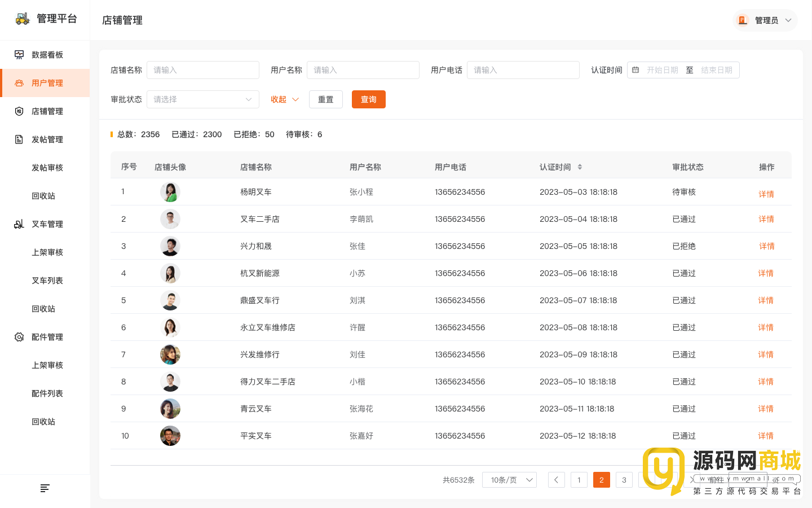Collapse filters with the 收起 toggle
The width and height of the screenshot is (812, 508).
click(284, 99)
